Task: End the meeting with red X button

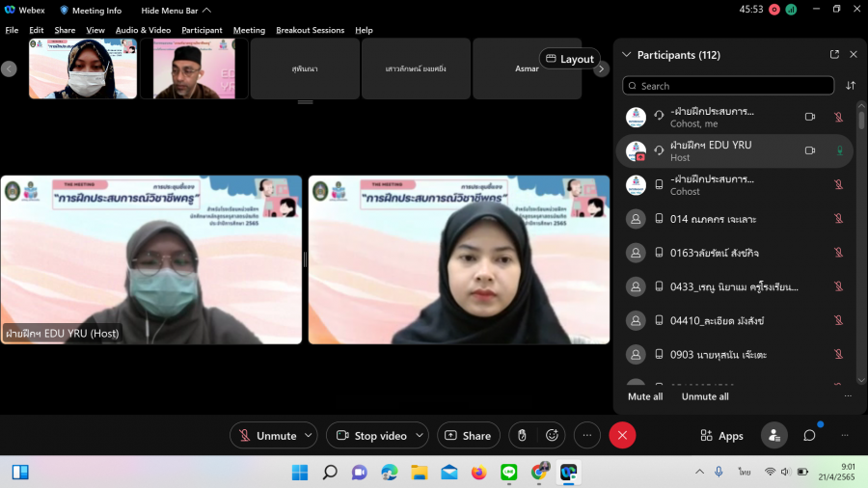Action: tap(622, 436)
